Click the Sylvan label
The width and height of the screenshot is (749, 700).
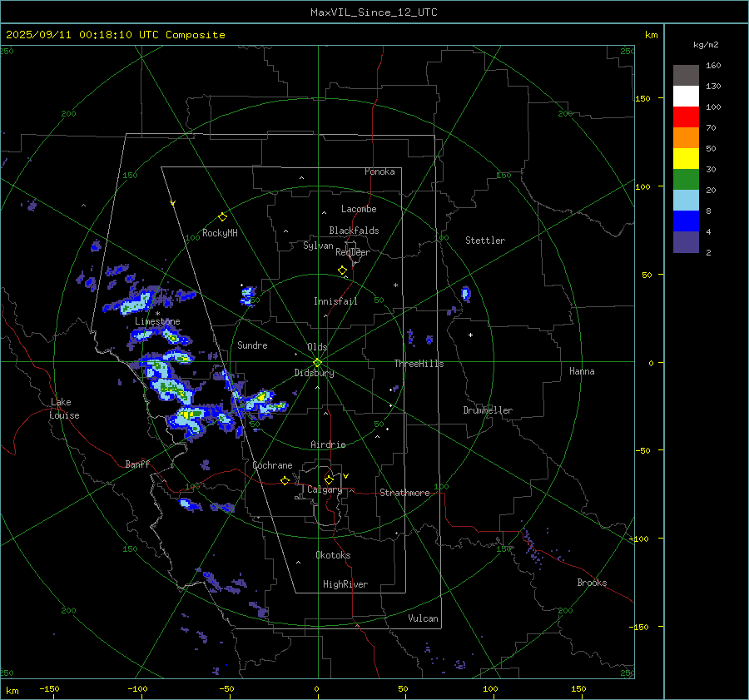coord(318,246)
